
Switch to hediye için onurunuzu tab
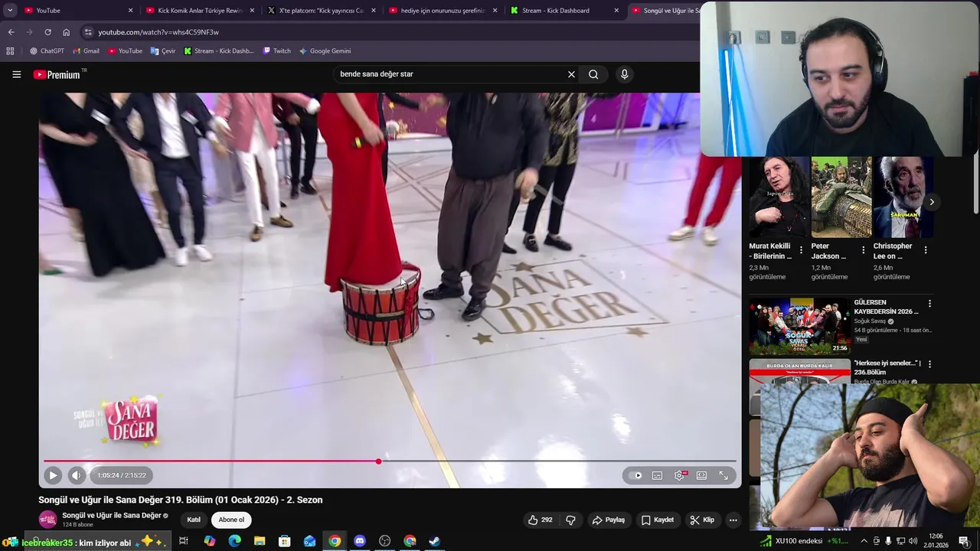pyautogui.click(x=443, y=10)
